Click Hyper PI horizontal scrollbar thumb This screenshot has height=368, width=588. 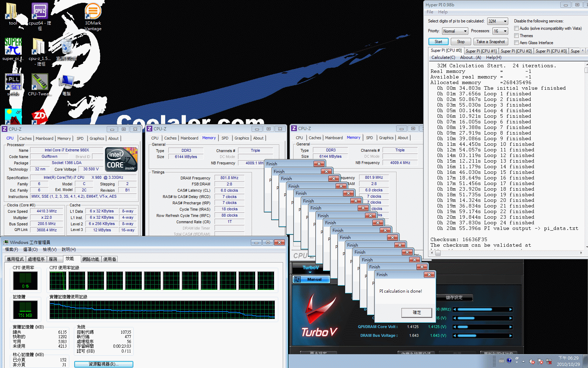click(x=438, y=253)
